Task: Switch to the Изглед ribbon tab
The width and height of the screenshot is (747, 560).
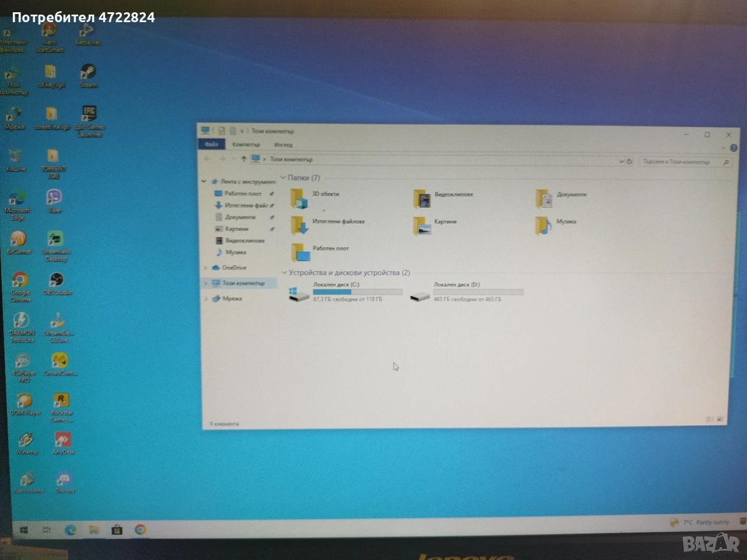Action: [x=283, y=145]
